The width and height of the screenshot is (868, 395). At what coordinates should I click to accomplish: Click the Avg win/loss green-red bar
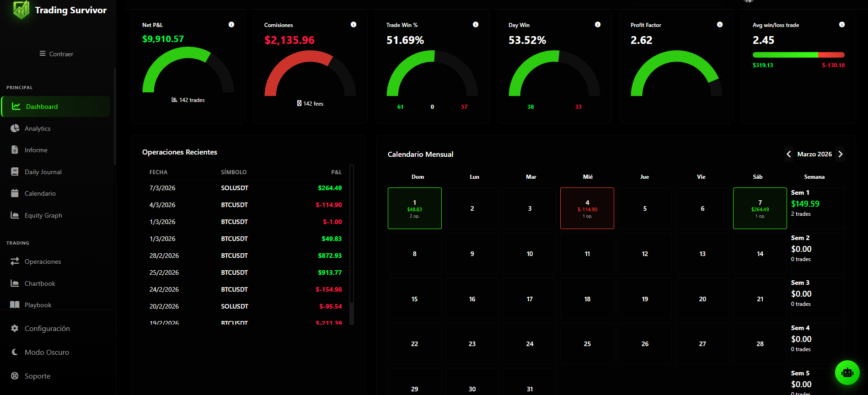(x=798, y=55)
